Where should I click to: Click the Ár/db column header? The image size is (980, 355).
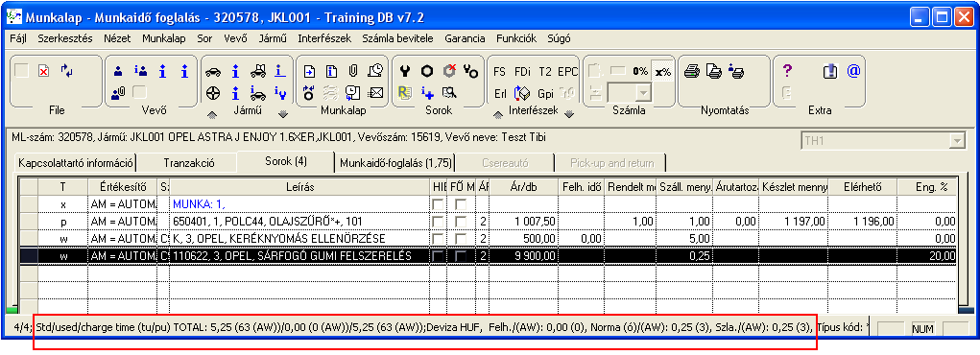click(x=523, y=186)
